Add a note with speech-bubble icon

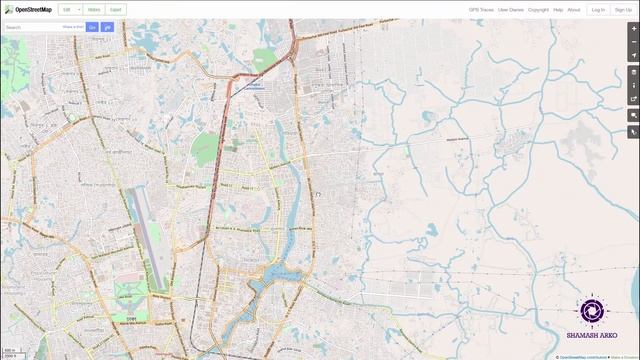coord(633,116)
